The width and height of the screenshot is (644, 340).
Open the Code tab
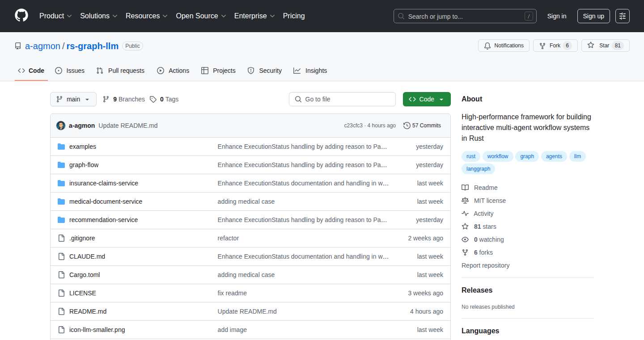point(31,71)
